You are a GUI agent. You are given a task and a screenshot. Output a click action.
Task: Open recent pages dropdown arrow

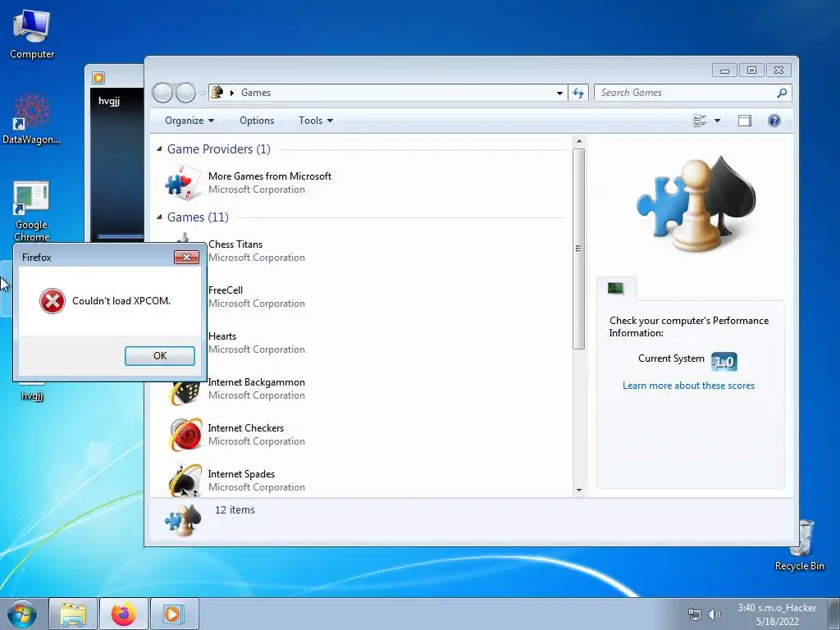(x=202, y=94)
